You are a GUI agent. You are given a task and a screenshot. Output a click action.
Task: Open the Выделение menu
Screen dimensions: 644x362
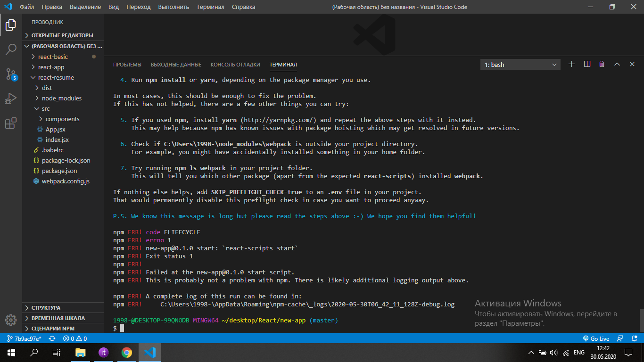tap(85, 7)
